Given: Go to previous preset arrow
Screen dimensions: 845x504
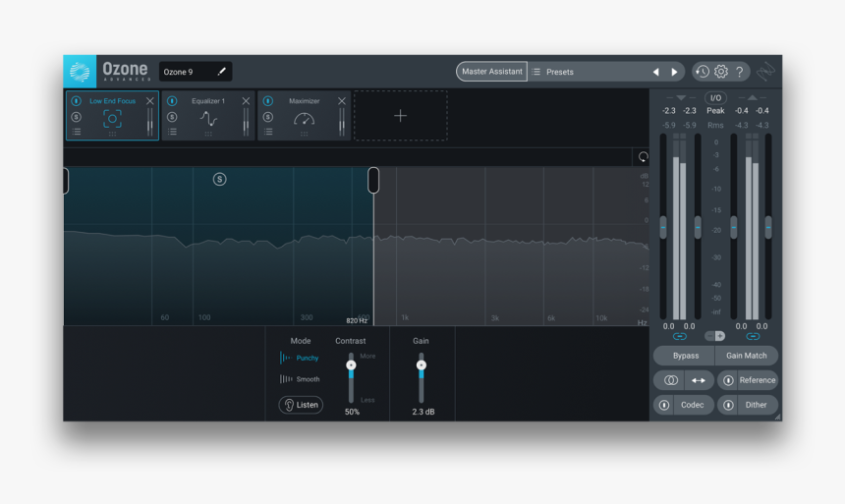Looking at the screenshot, I should click(655, 72).
